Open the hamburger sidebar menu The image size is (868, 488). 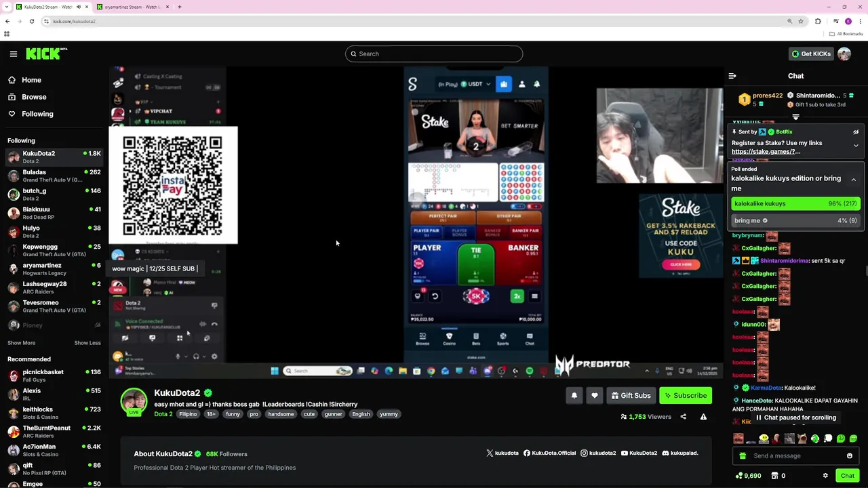[x=14, y=54]
